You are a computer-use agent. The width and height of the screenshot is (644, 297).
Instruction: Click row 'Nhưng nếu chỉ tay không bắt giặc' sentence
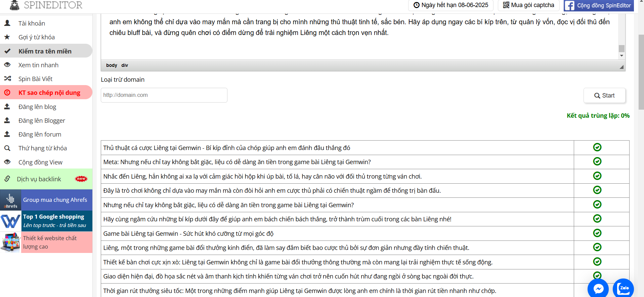click(228, 205)
